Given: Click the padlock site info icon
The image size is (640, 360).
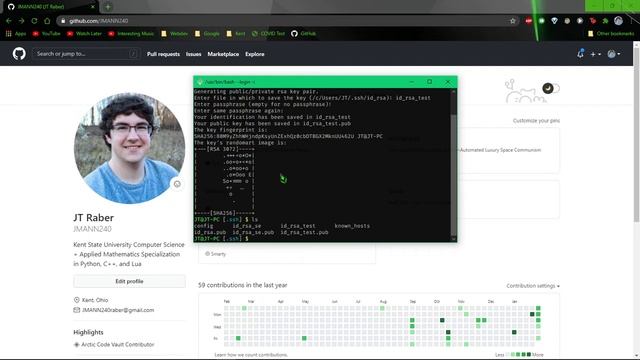Looking at the screenshot, I should pyautogui.click(x=63, y=21).
